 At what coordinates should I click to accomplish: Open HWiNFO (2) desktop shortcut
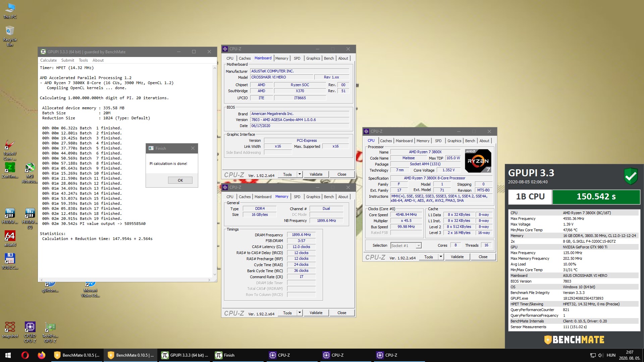30,219
